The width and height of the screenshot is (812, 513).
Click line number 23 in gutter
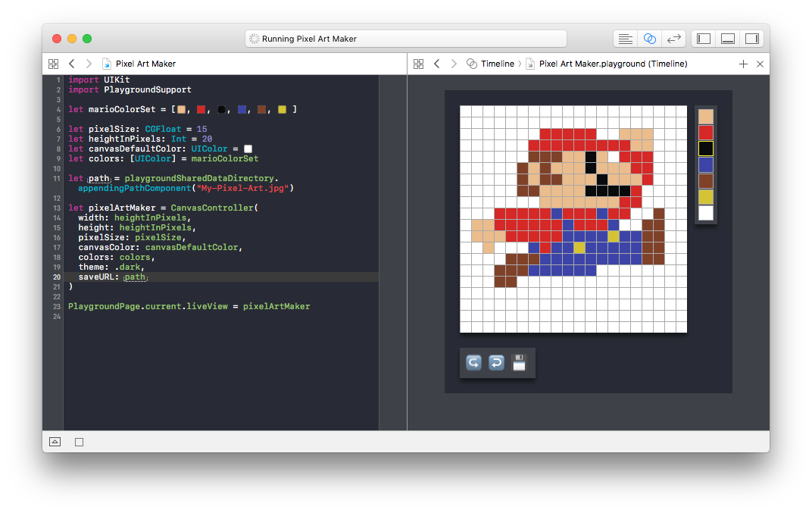click(57, 306)
